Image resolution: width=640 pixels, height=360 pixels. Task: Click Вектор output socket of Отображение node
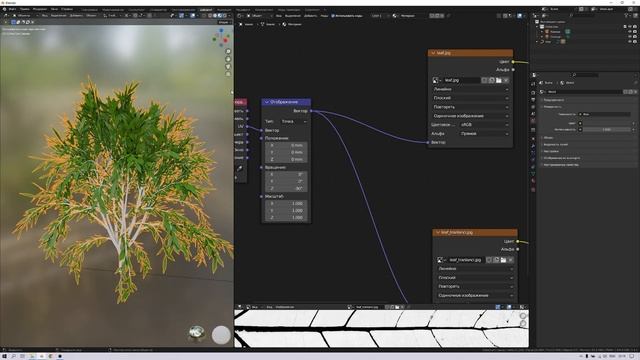[311, 111]
